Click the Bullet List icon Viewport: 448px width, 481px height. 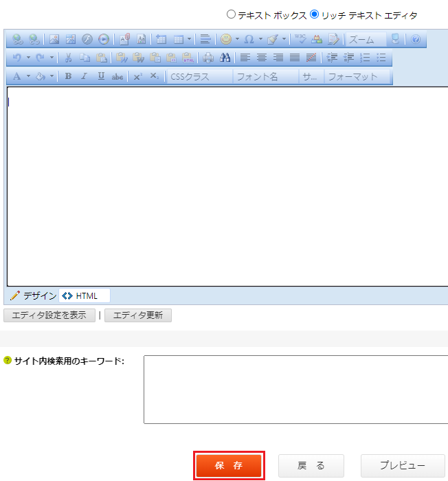381,57
